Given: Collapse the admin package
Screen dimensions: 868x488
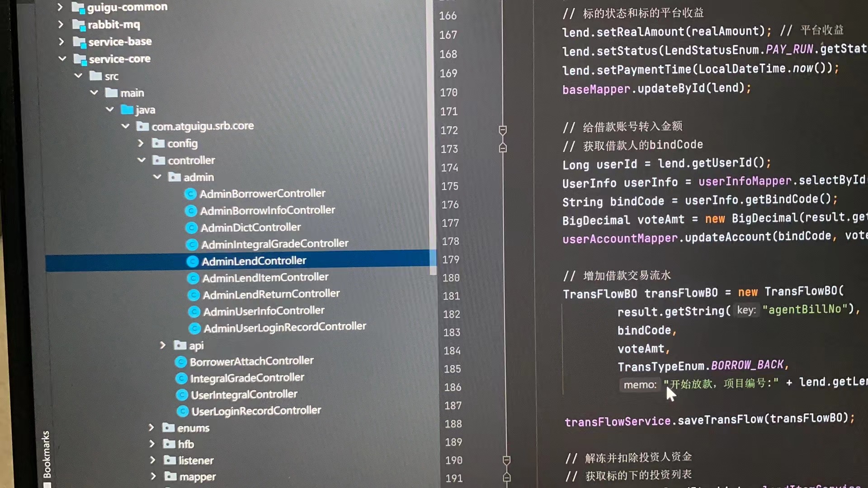Looking at the screenshot, I should (157, 177).
